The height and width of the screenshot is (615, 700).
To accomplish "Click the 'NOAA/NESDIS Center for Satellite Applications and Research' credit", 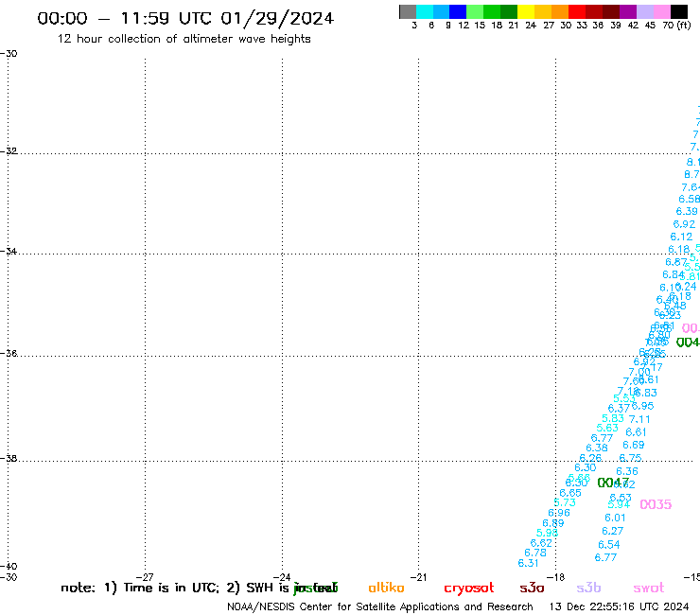I will tap(380, 606).
